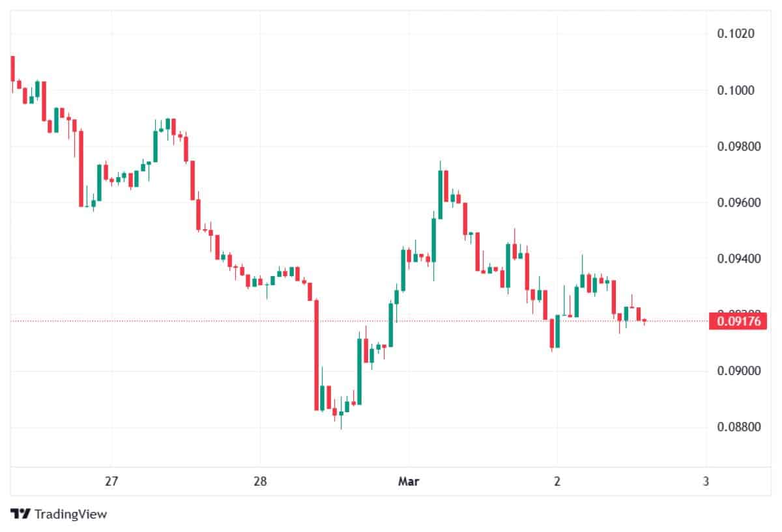The image size is (782, 532).
Task: Click the last small candle at chart's right end
Action: click(x=644, y=320)
